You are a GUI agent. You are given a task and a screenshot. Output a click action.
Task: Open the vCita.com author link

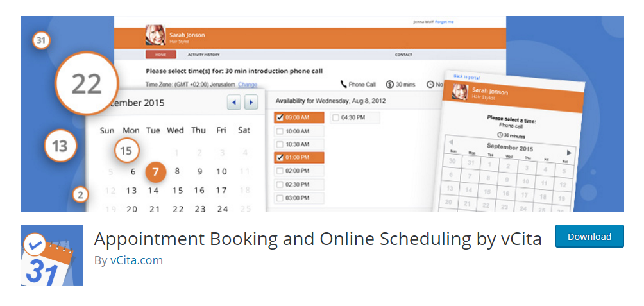[x=137, y=260]
